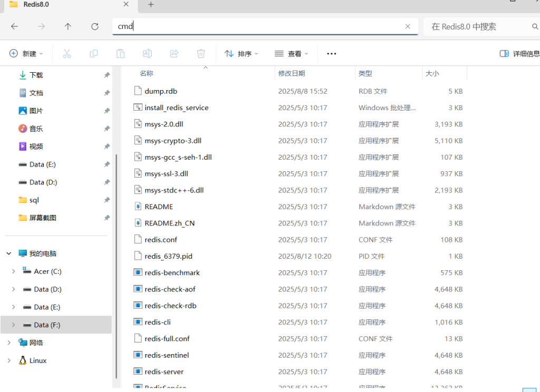Click the Share icon in toolbar
540x392 pixels.
click(x=174, y=53)
